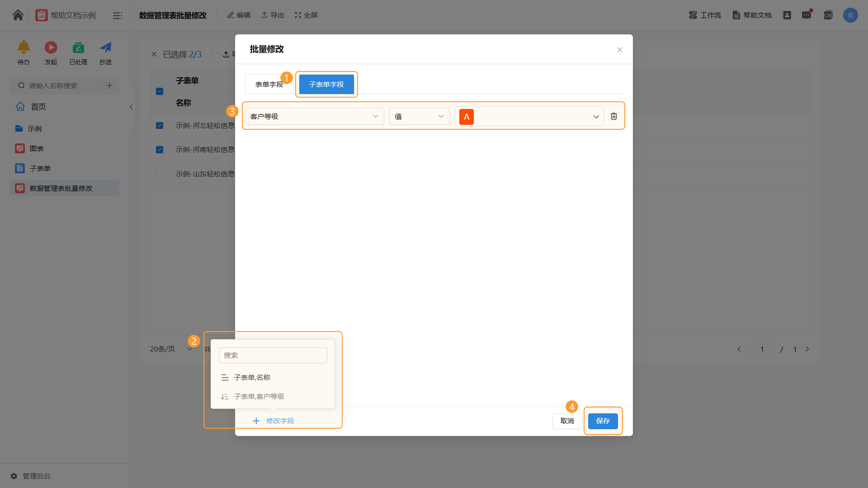The width and height of the screenshot is (868, 488).
Task: Click the 修改字段 add link
Action: point(273,421)
